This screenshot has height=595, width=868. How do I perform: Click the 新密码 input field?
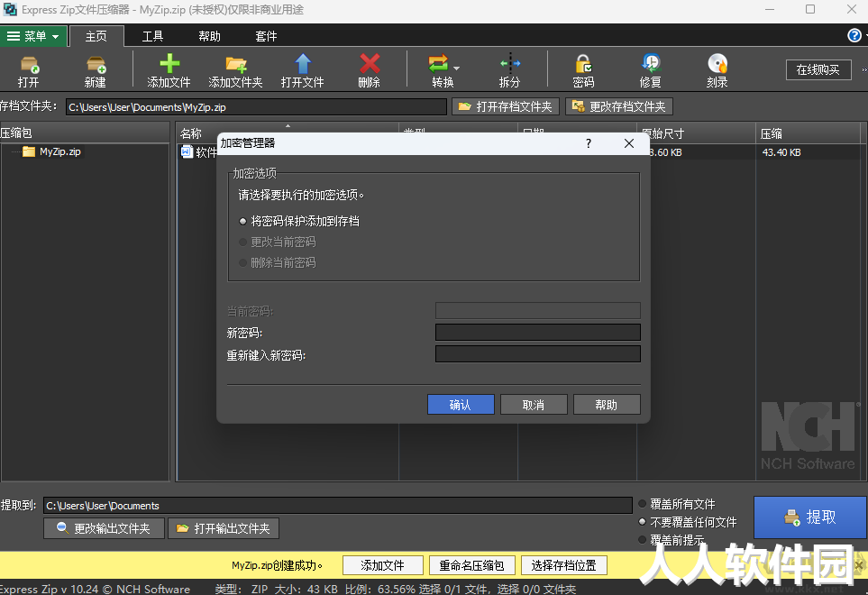tap(537, 332)
